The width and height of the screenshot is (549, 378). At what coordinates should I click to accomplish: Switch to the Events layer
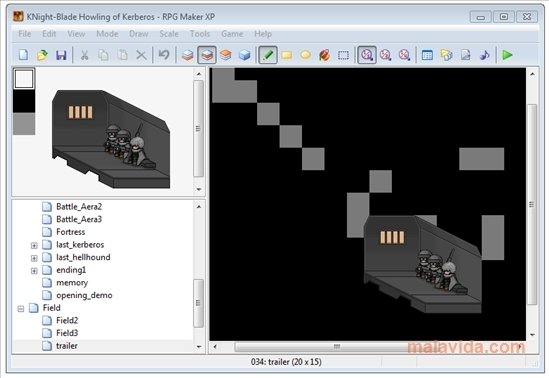tap(244, 55)
